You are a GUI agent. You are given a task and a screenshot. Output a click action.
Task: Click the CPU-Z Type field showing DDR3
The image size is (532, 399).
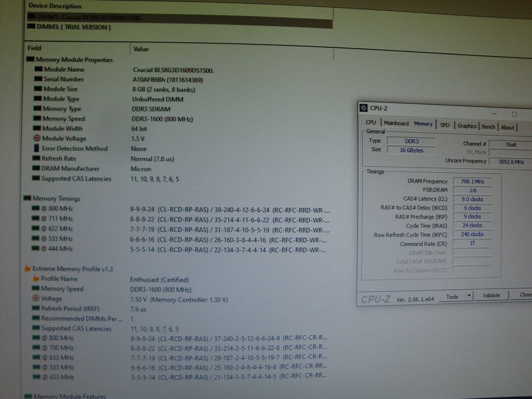pyautogui.click(x=411, y=141)
